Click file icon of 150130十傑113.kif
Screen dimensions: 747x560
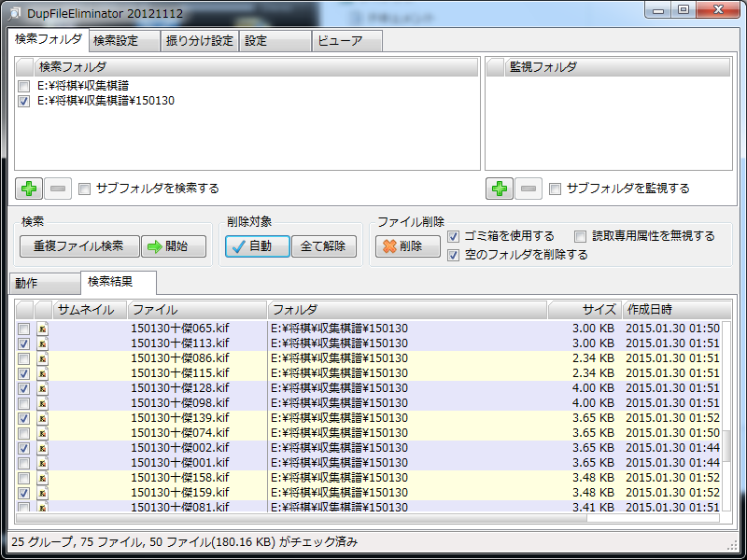tap(42, 343)
